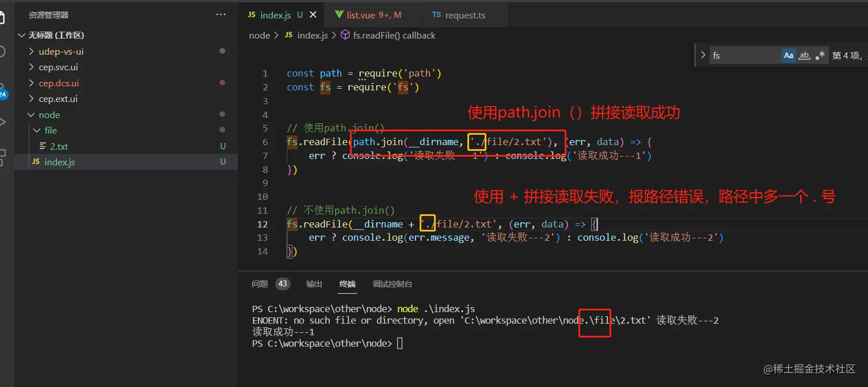This screenshot has width=868, height=387.
Task: Toggle Use Regular Expression (.*) in find box
Action: 820,55
